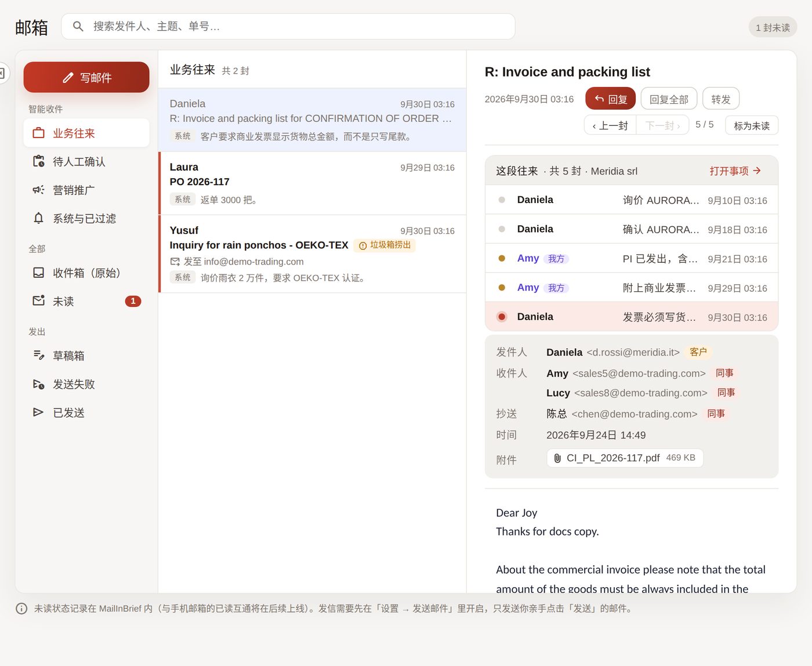The width and height of the screenshot is (812, 666).
Task: Download attachment CI_PL_2026-117.pdf
Action: point(625,458)
